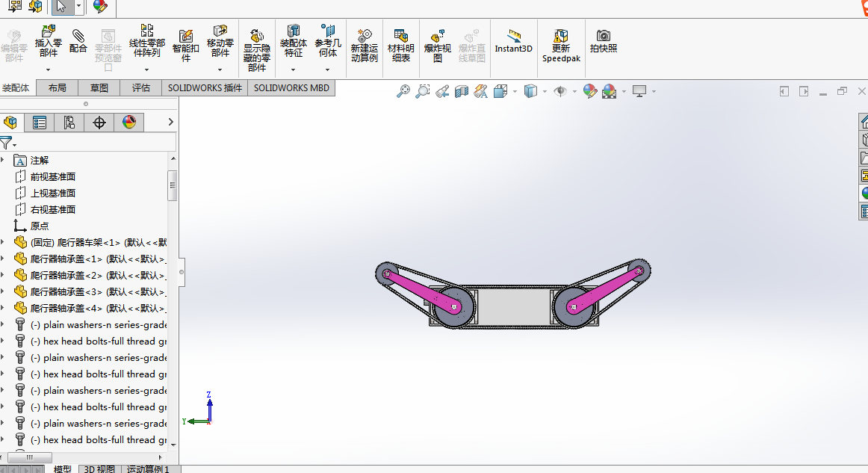This screenshot has height=473, width=868.
Task: Open View Settings monitor icon
Action: [639, 91]
